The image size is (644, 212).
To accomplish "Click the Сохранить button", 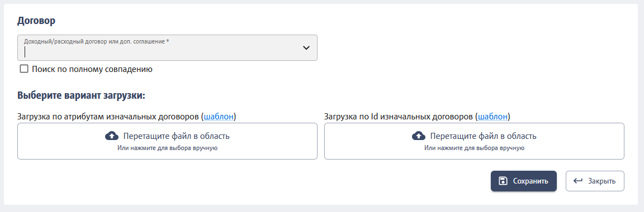I will pyautogui.click(x=524, y=181).
